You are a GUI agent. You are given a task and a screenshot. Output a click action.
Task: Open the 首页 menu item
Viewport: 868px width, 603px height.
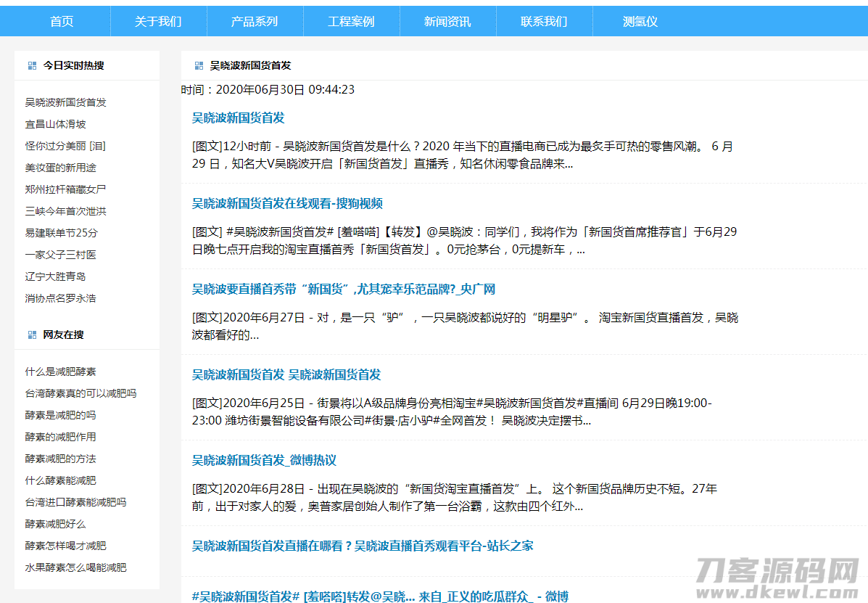coord(61,21)
